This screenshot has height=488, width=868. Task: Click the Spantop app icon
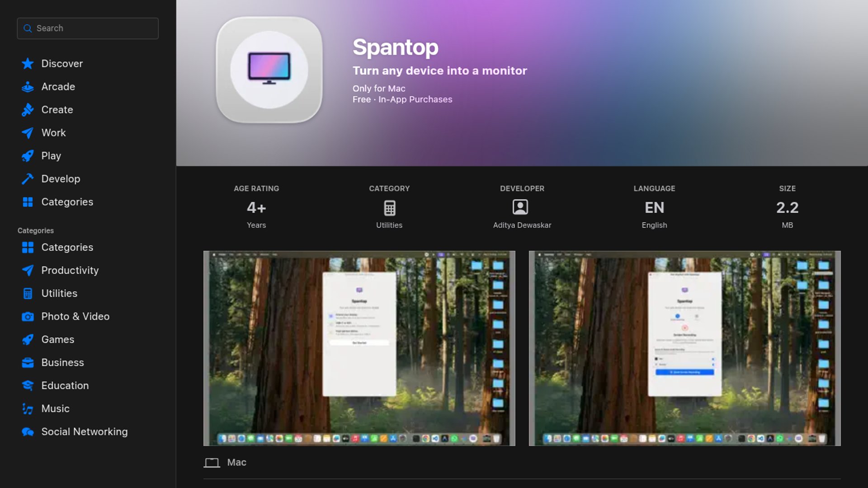[269, 70]
